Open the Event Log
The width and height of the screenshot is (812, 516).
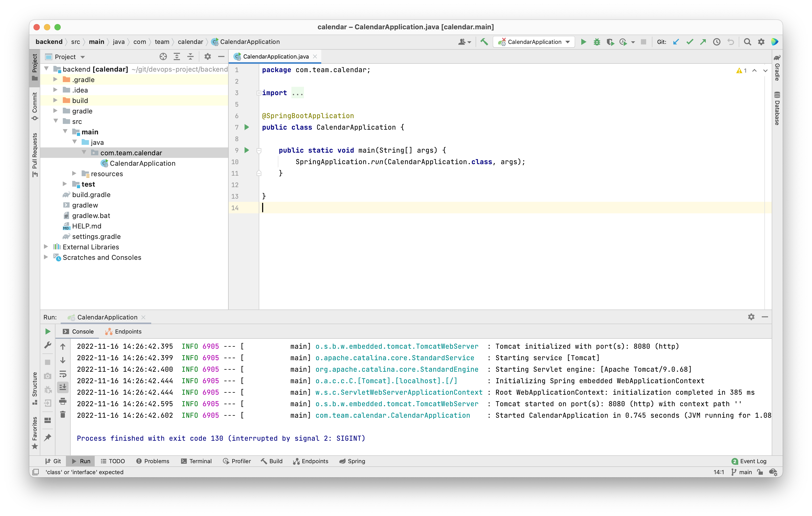[749, 461]
